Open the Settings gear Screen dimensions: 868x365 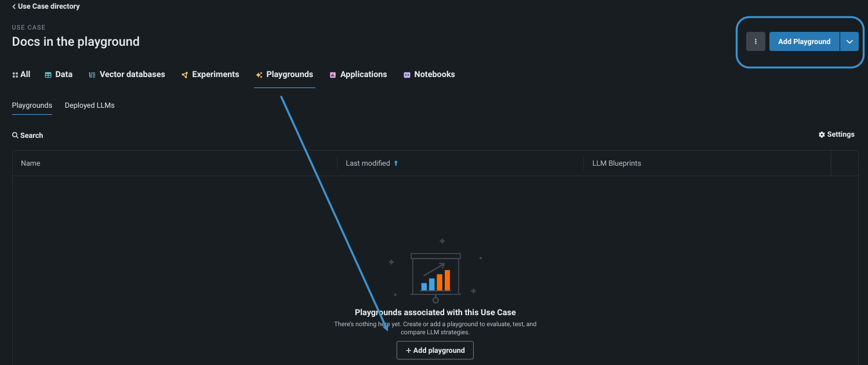822,134
